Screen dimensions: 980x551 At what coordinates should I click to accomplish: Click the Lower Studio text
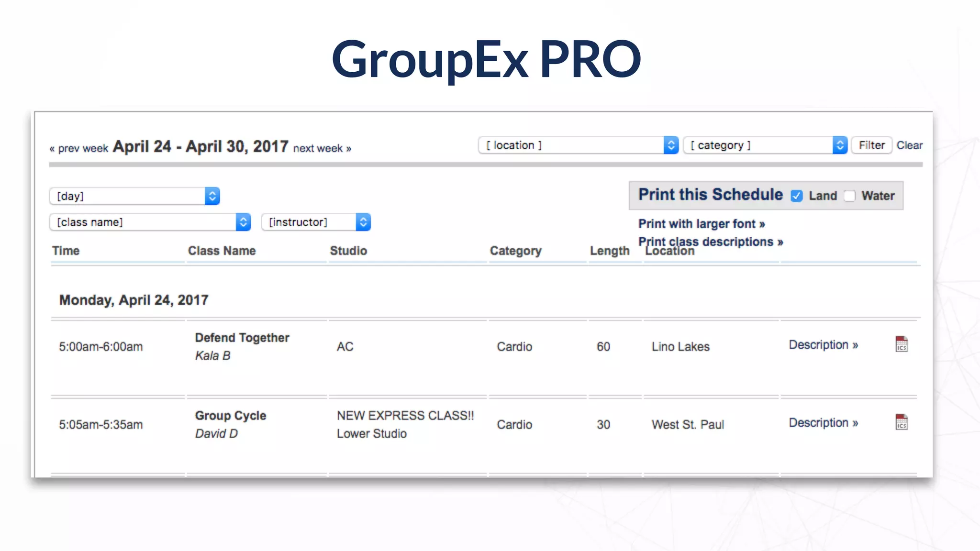click(x=372, y=434)
